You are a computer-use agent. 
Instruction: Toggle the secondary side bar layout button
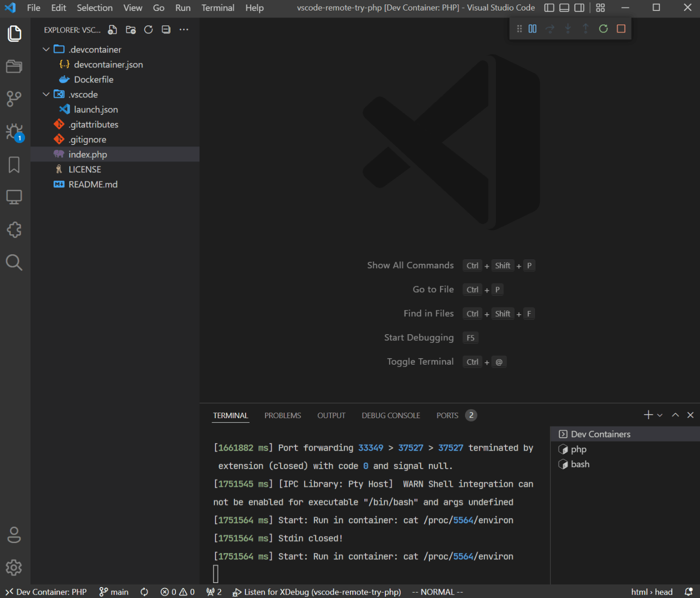pos(579,8)
